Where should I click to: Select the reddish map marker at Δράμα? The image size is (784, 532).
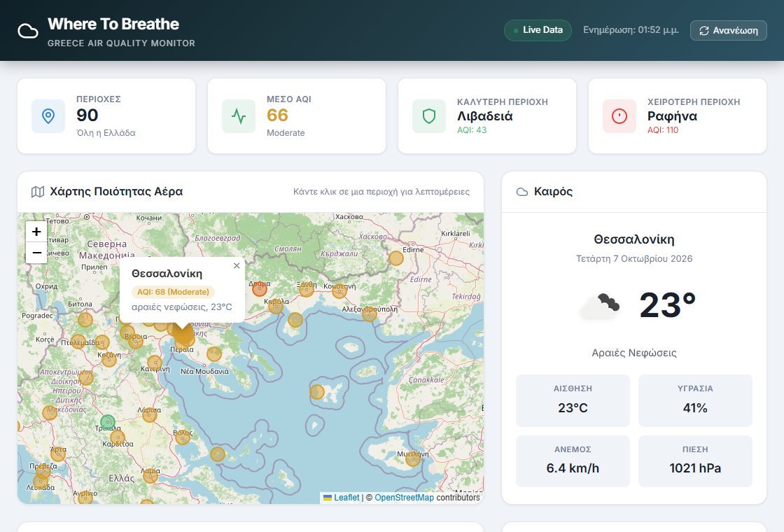[260, 288]
